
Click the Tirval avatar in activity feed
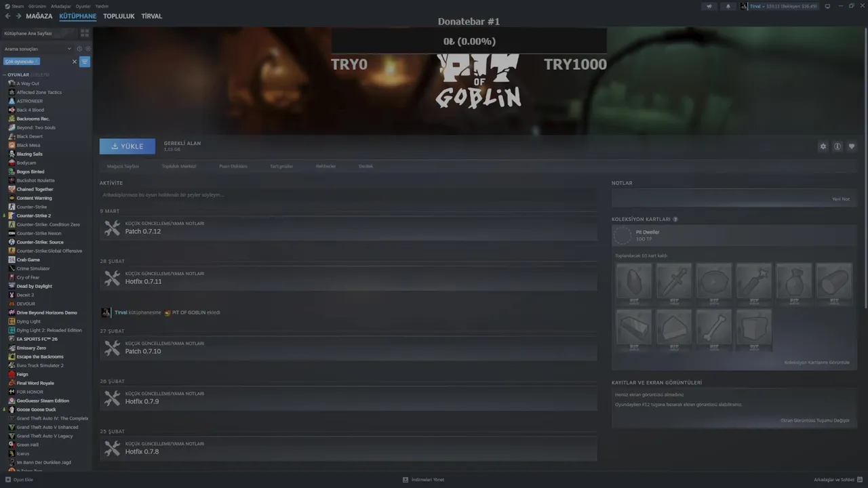click(106, 312)
